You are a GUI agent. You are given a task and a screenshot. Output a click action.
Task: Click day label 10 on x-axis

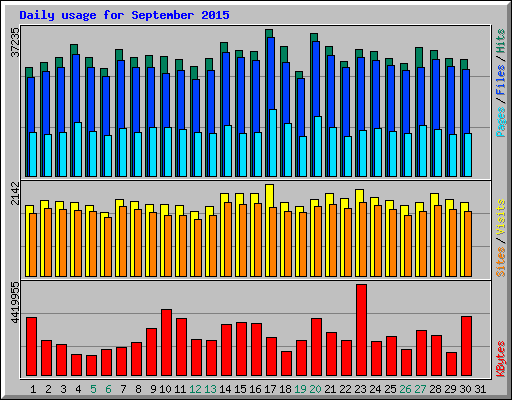point(165,389)
